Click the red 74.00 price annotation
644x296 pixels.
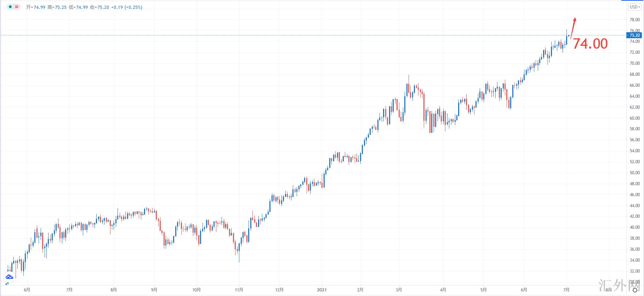pos(590,44)
